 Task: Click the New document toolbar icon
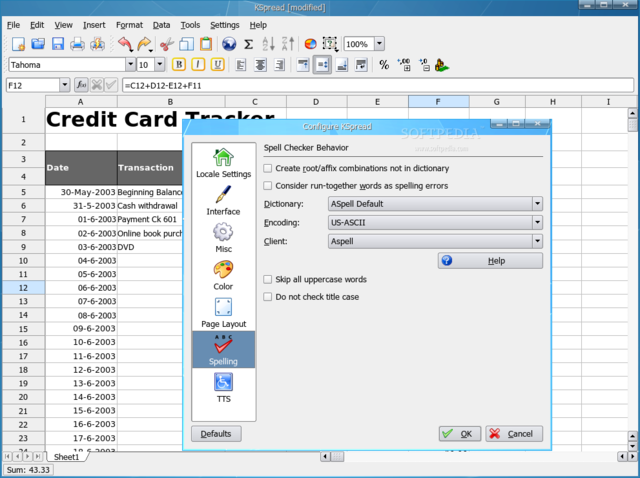[x=18, y=44]
